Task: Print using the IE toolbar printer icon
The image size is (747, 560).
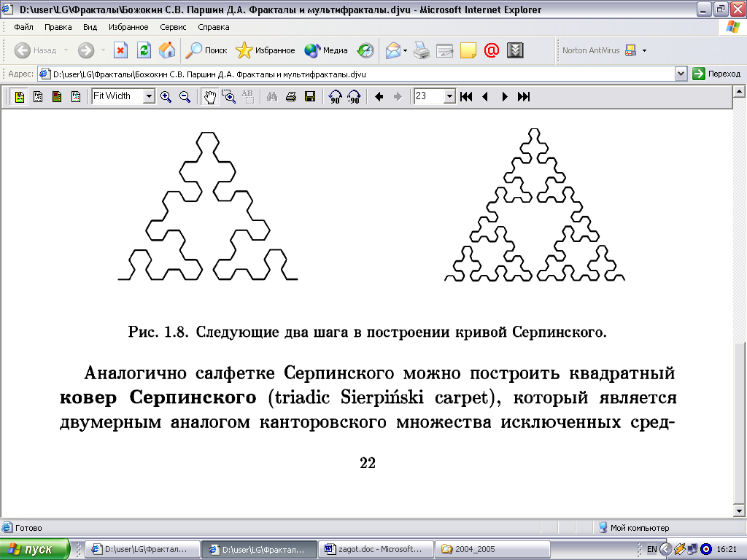Action: pos(422,50)
